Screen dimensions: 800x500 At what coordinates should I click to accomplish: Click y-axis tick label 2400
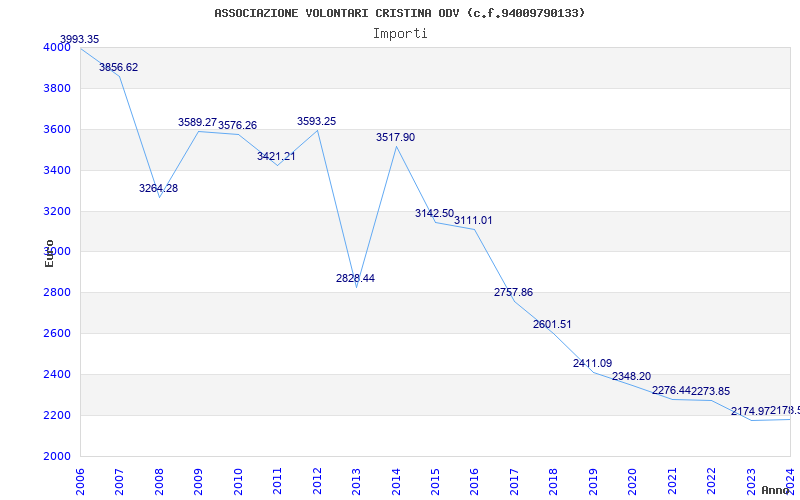click(x=57, y=374)
